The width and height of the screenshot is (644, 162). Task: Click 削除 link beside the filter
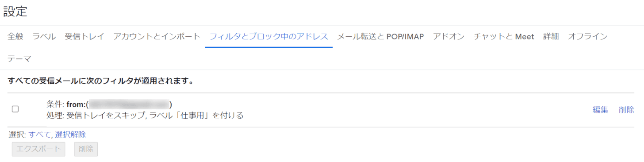[626, 110]
